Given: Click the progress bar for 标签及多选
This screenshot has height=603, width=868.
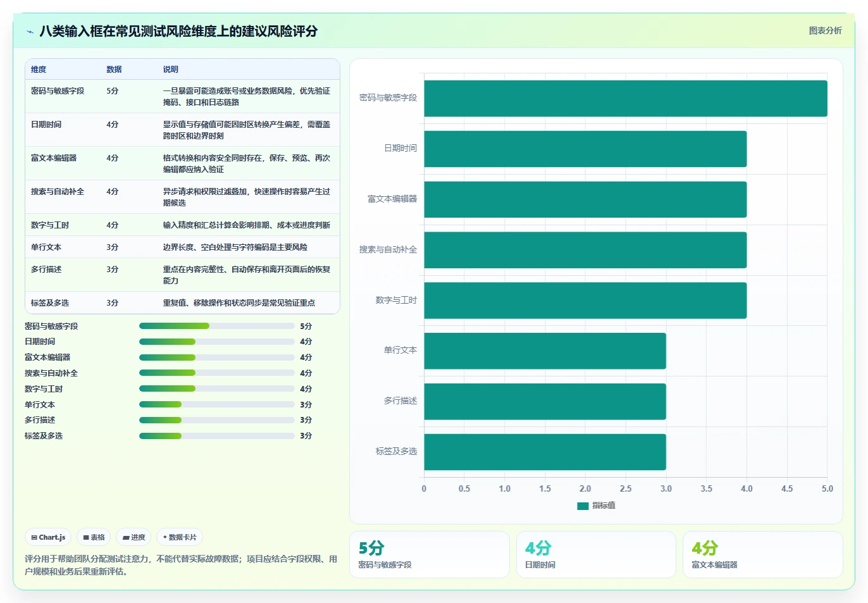Looking at the screenshot, I should (217, 435).
